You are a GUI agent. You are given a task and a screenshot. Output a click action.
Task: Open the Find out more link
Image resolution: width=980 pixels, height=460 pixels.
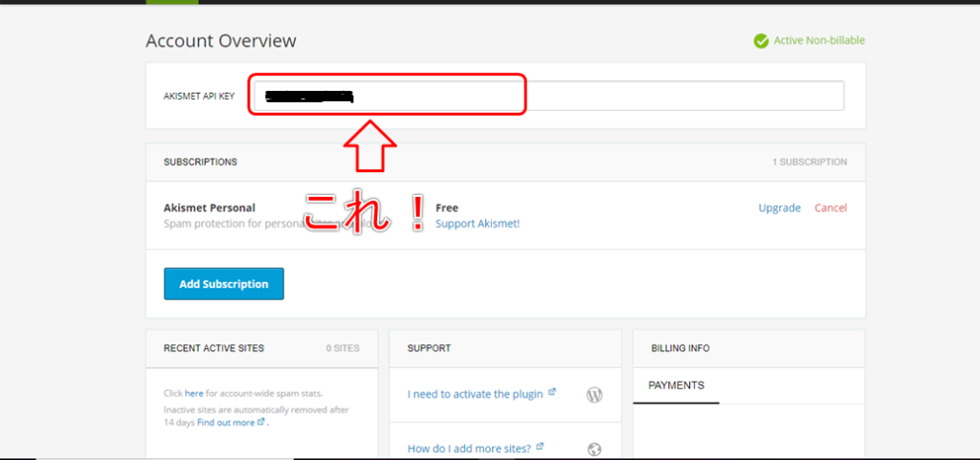tap(226, 422)
